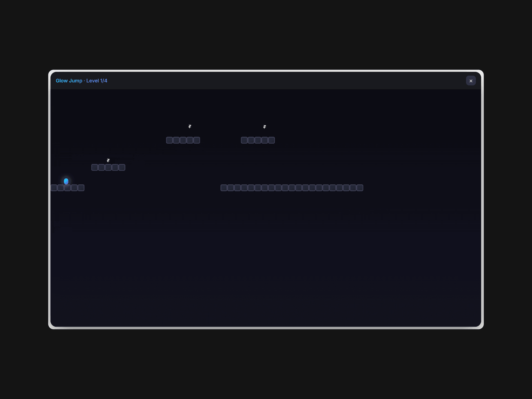
Task: Click the Framer logo collectible above the right upper platform
Action: (264, 127)
